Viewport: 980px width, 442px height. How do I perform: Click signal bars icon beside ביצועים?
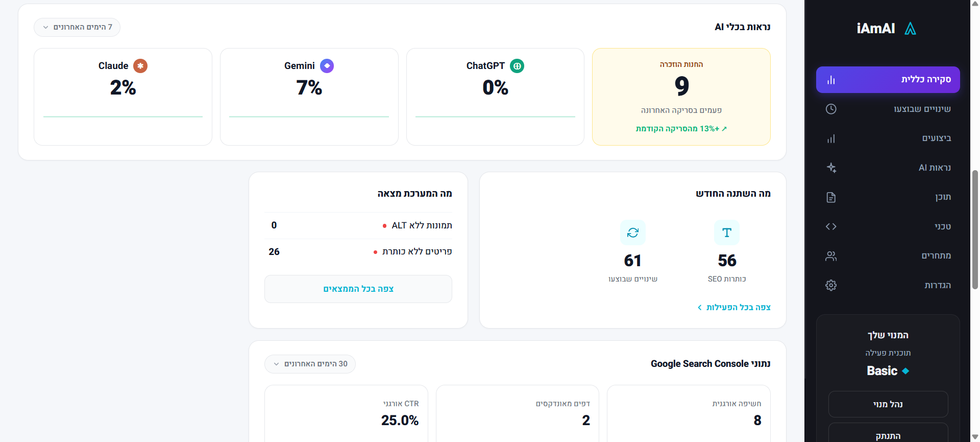click(831, 138)
